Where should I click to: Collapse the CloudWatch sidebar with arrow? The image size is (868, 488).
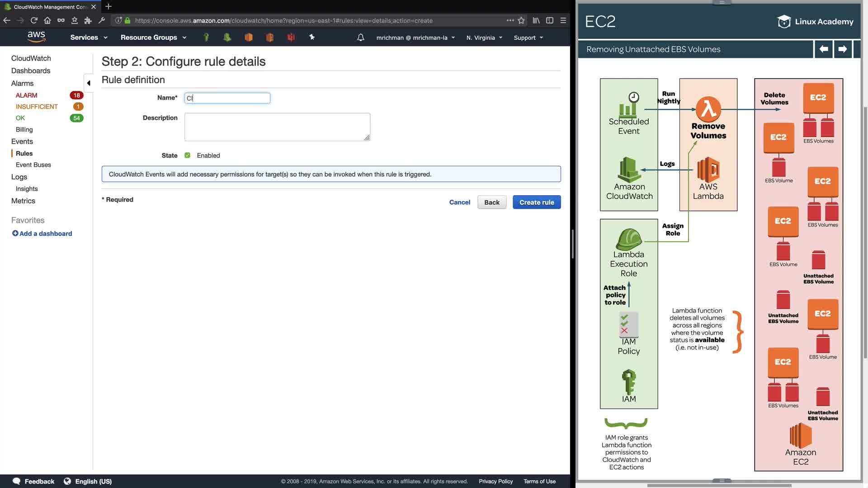point(89,83)
